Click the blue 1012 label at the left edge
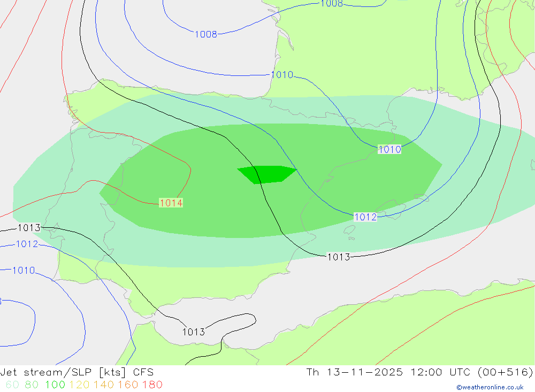 tap(27, 244)
